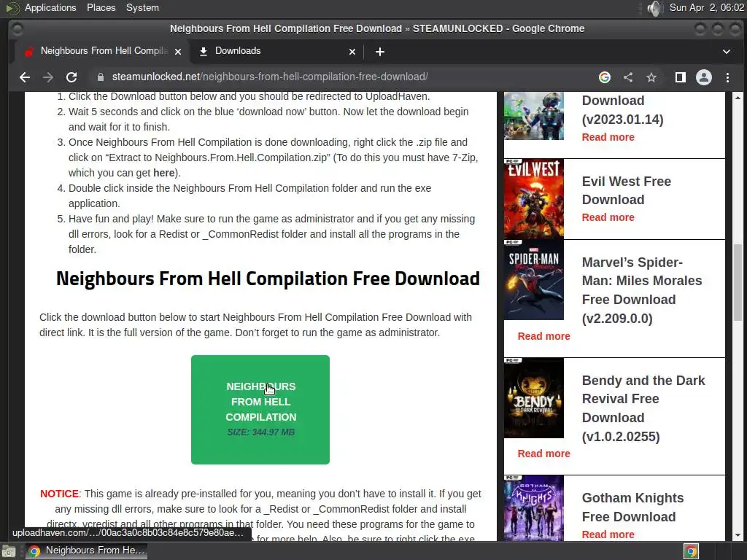Click the top sidebar game thumbnail

[x=533, y=116]
